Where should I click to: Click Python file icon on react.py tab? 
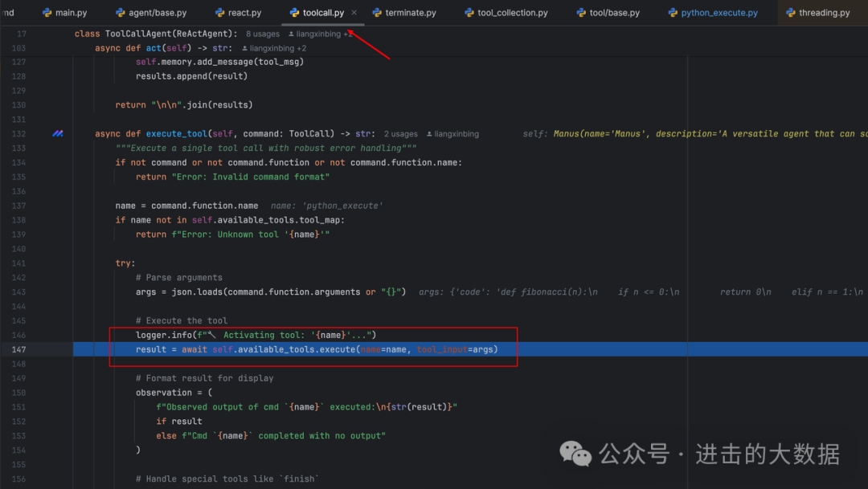tap(219, 12)
